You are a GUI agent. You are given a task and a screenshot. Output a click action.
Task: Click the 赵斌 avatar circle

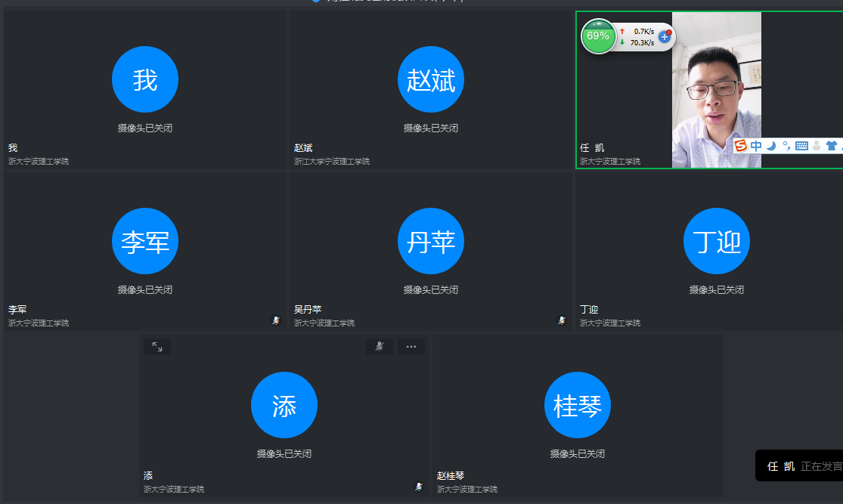click(x=431, y=79)
